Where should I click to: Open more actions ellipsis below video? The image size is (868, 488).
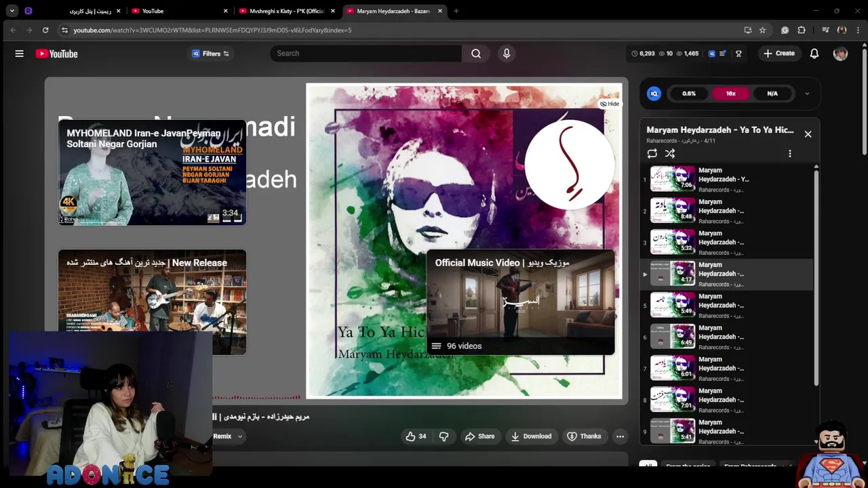[620, 436]
